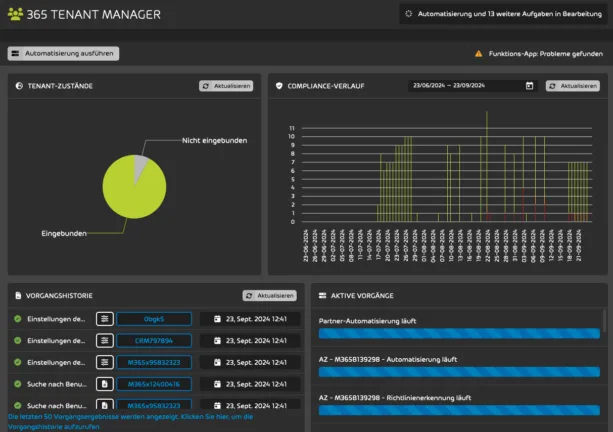Open the date range picker 23/06/2024 – 23/09/2024
The image size is (613, 432).
tap(465, 86)
